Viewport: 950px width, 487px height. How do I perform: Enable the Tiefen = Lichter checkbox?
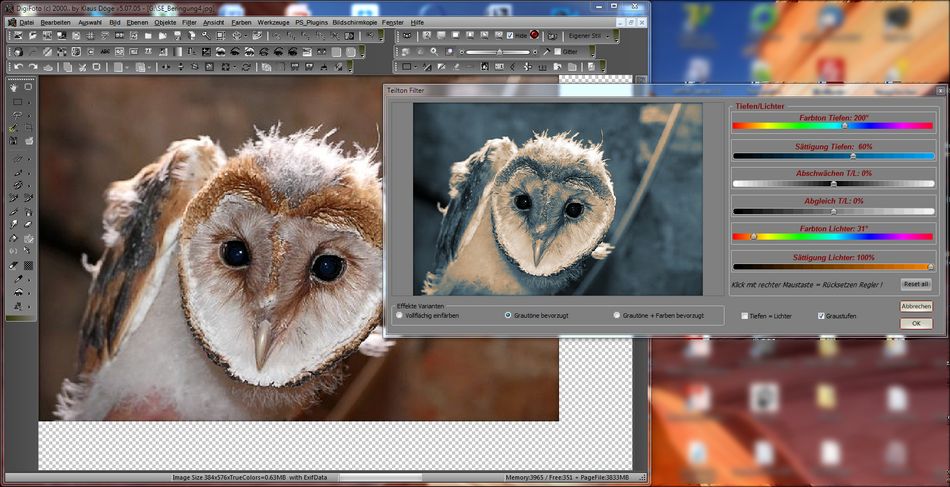[x=745, y=315]
